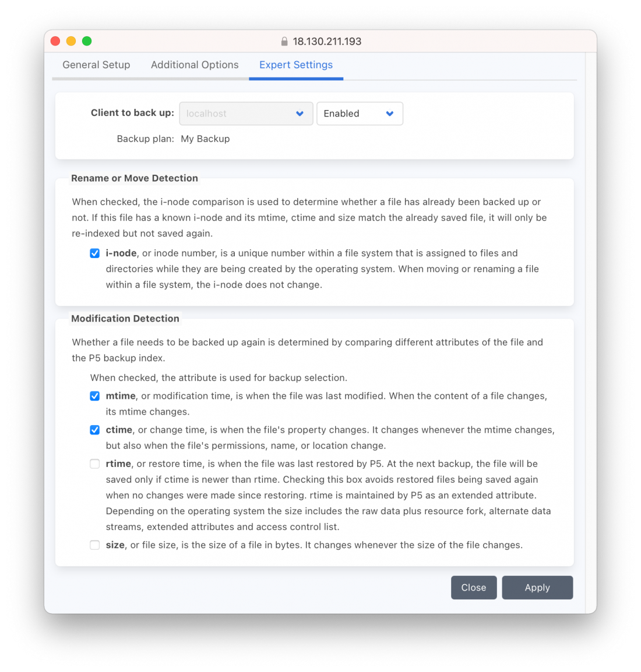The width and height of the screenshot is (641, 672).
Task: Click the green zoom window button
Action: pos(87,41)
